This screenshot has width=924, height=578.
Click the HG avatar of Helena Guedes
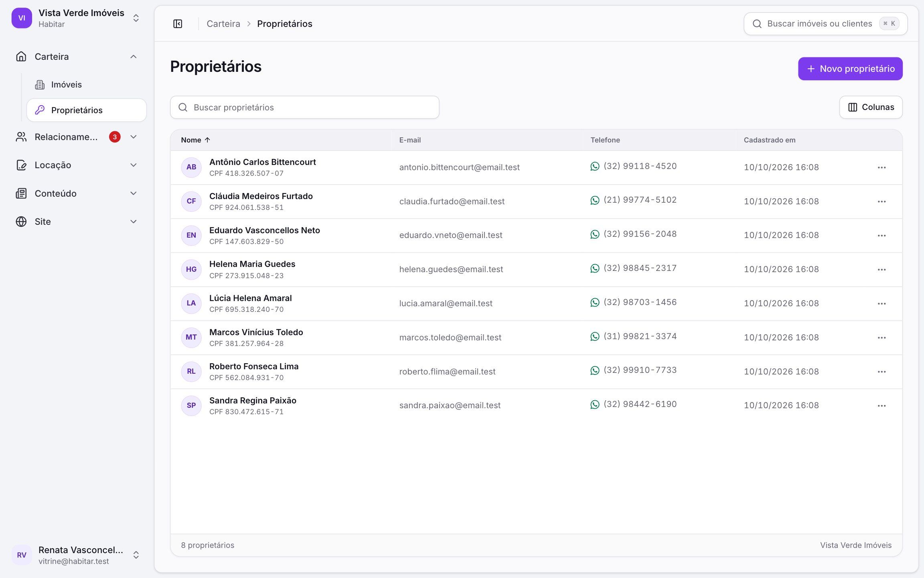(x=191, y=269)
